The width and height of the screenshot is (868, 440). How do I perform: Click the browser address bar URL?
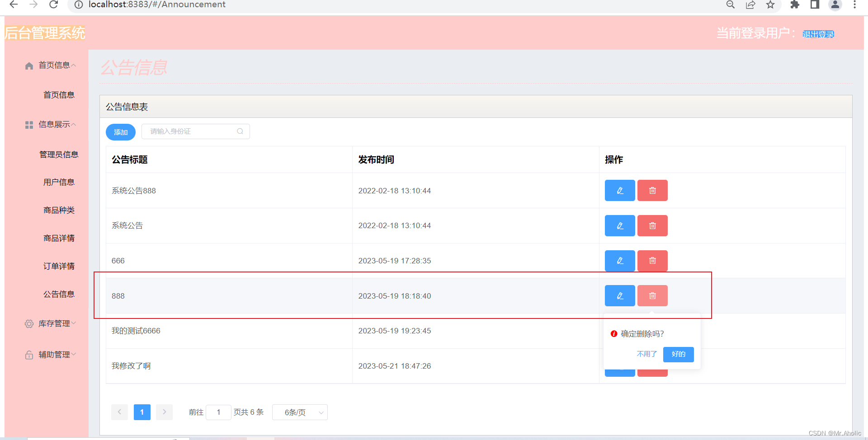click(x=157, y=5)
